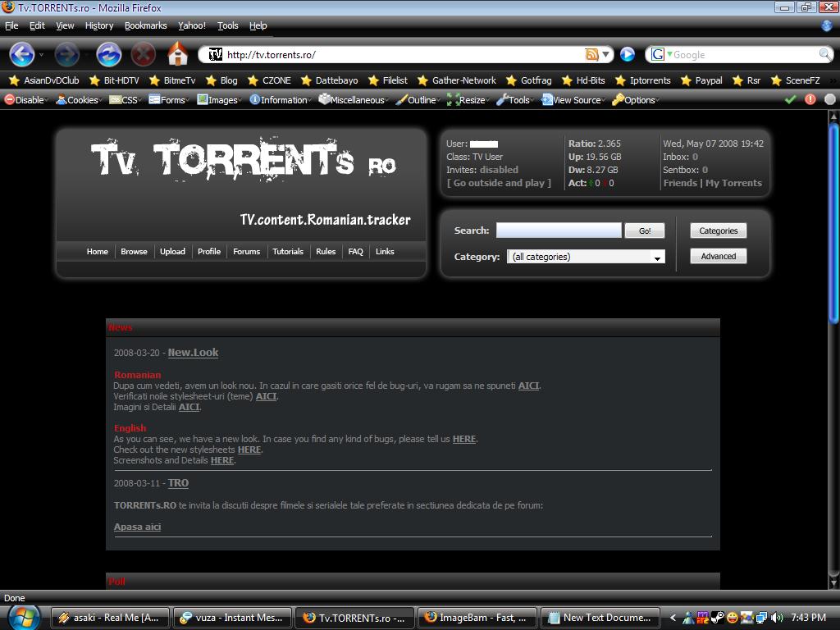Click the search magnifier in Google box
Image resolution: width=840 pixels, height=630 pixels.
coord(825,54)
